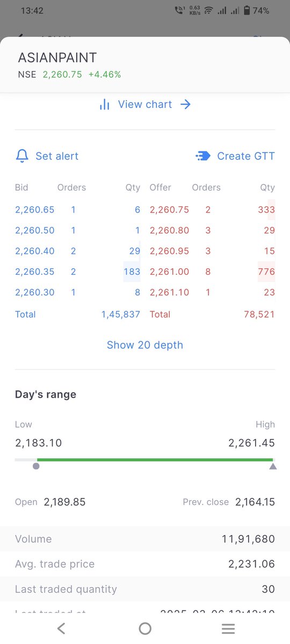Tap the day's high value 2,261.45
The width and height of the screenshot is (290, 644).
tap(251, 443)
